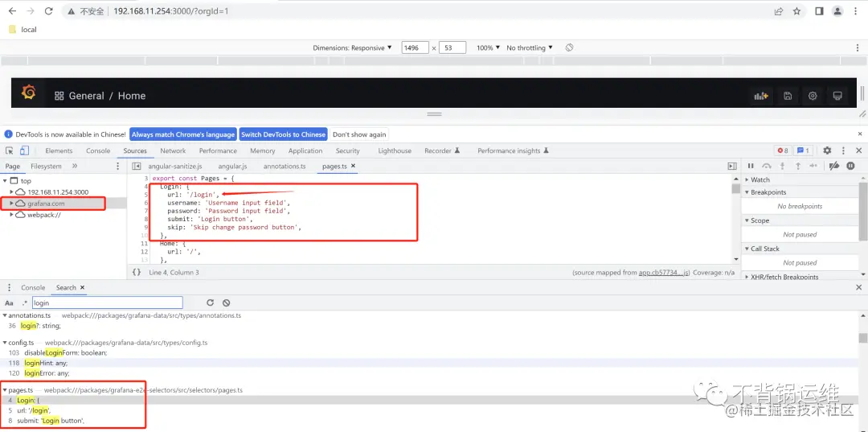The image size is (868, 432).
Task: Activate the inspect element picker icon
Action: point(10,150)
